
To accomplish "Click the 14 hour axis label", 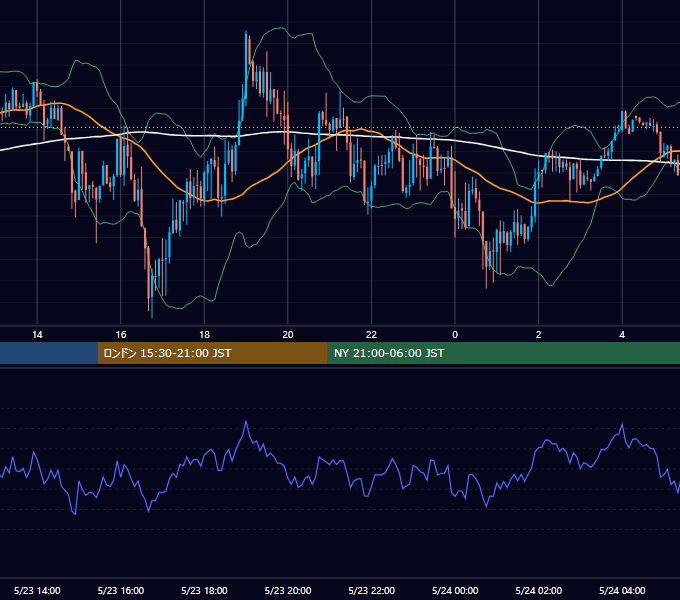I will (x=37, y=335).
